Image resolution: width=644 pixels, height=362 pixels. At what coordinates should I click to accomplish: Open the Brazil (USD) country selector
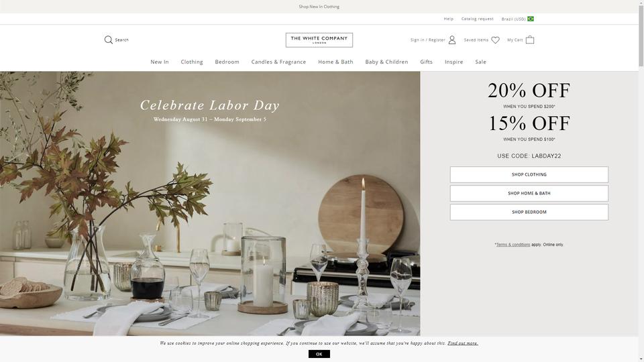pos(517,19)
